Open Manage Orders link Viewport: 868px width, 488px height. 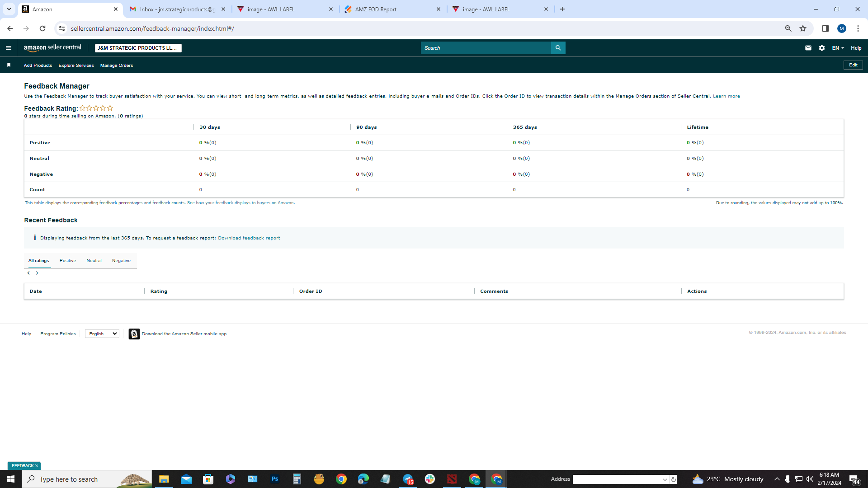click(117, 66)
